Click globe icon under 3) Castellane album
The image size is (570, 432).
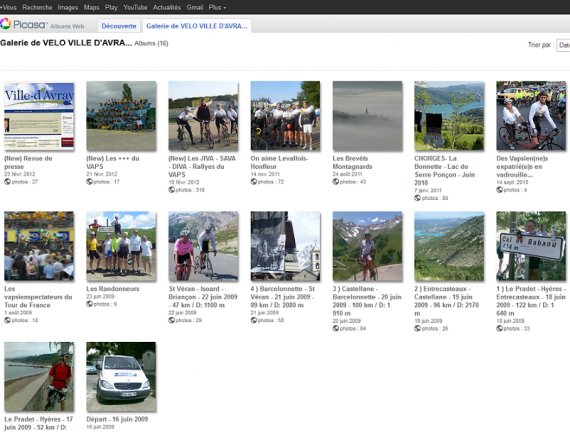(336, 328)
